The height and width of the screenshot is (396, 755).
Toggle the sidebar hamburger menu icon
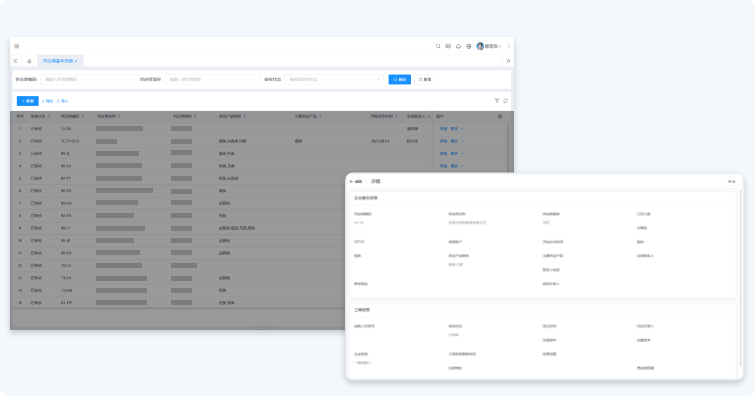click(17, 46)
